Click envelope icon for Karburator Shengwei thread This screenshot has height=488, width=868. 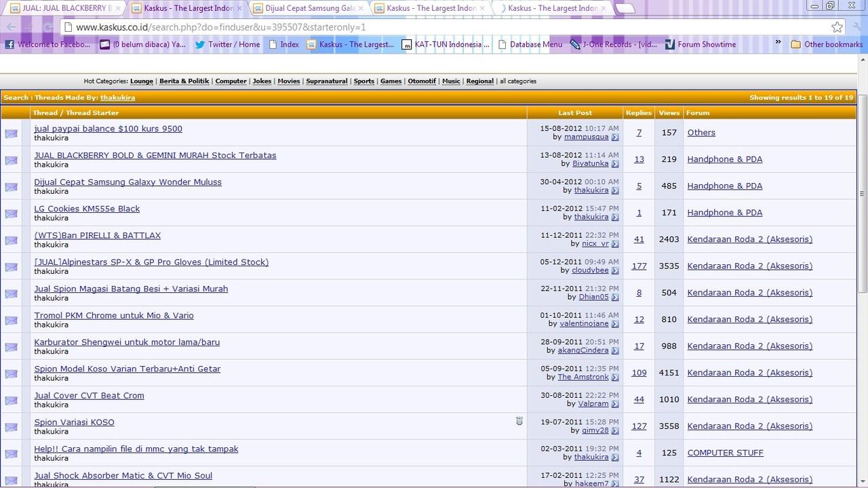tap(12, 347)
